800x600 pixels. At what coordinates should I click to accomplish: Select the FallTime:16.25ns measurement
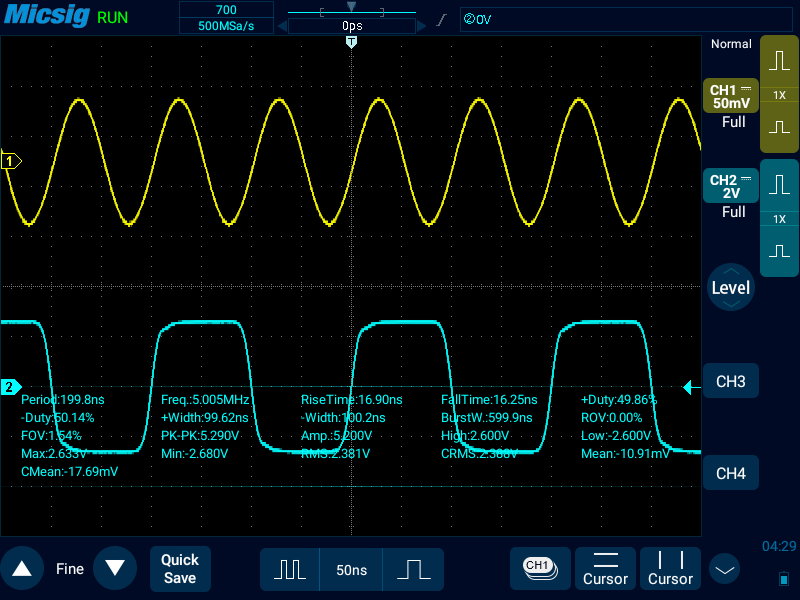pos(489,399)
